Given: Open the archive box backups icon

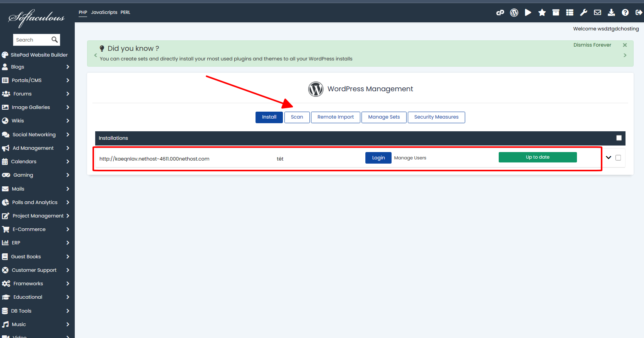Looking at the screenshot, I should (556, 13).
